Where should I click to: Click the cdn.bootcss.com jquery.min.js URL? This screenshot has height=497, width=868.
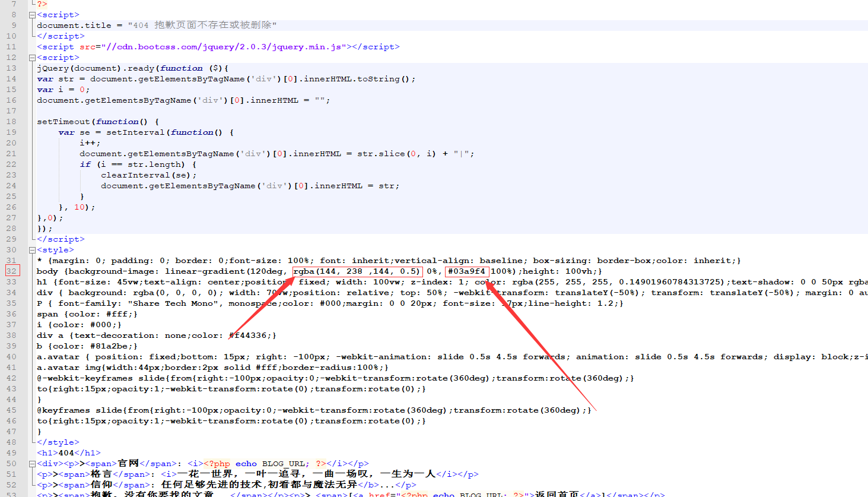click(224, 47)
